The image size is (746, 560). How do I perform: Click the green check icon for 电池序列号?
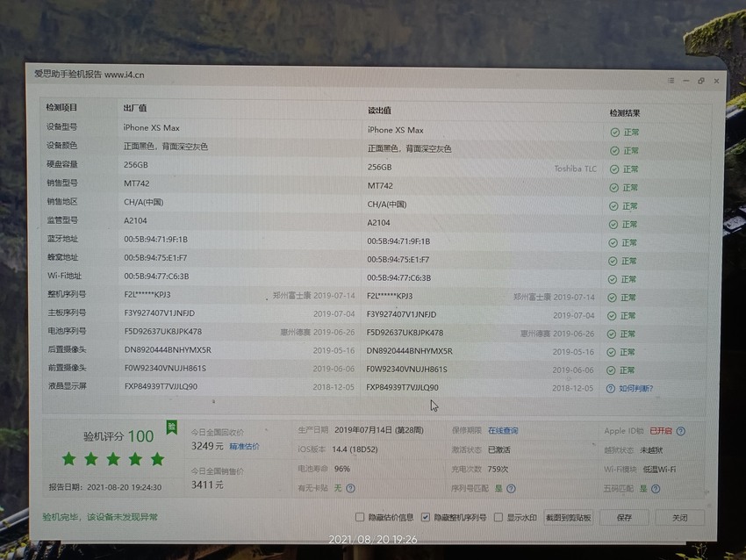click(x=612, y=334)
